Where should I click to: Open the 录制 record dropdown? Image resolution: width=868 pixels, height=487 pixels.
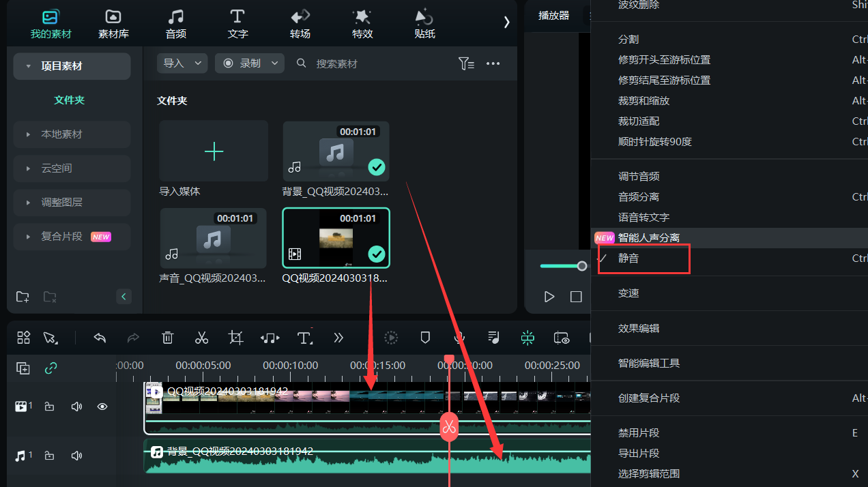pyautogui.click(x=249, y=62)
